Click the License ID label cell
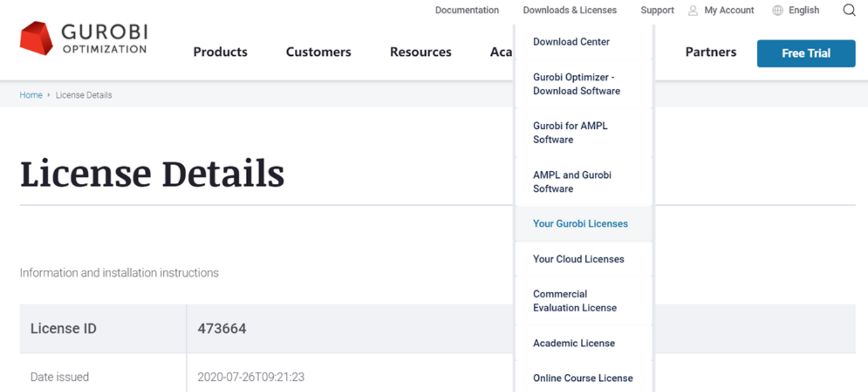868x392 pixels. coord(103,329)
